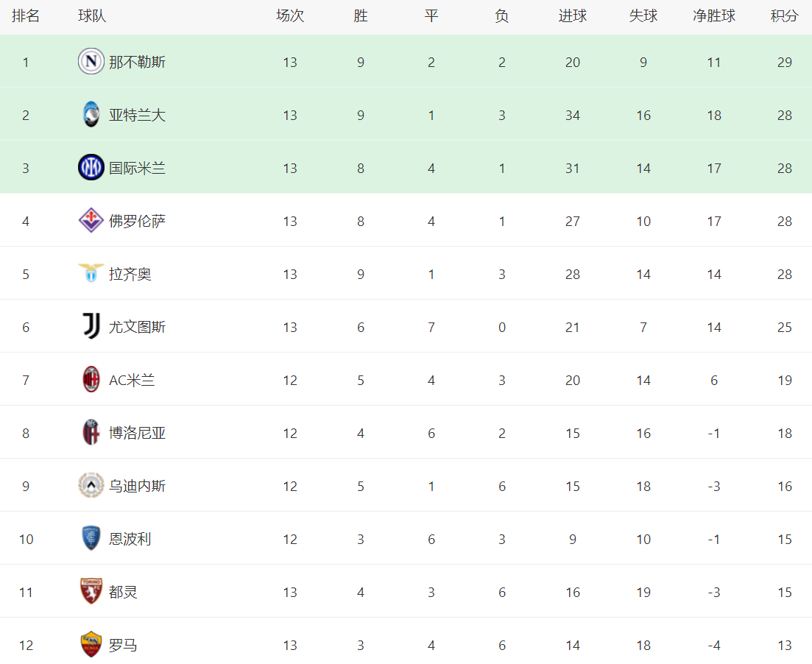Click the Napoli club crest icon
The height and width of the screenshot is (664, 812).
click(91, 62)
